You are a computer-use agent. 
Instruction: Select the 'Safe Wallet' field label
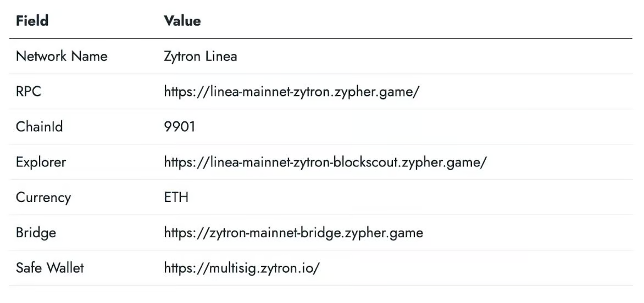coord(49,268)
